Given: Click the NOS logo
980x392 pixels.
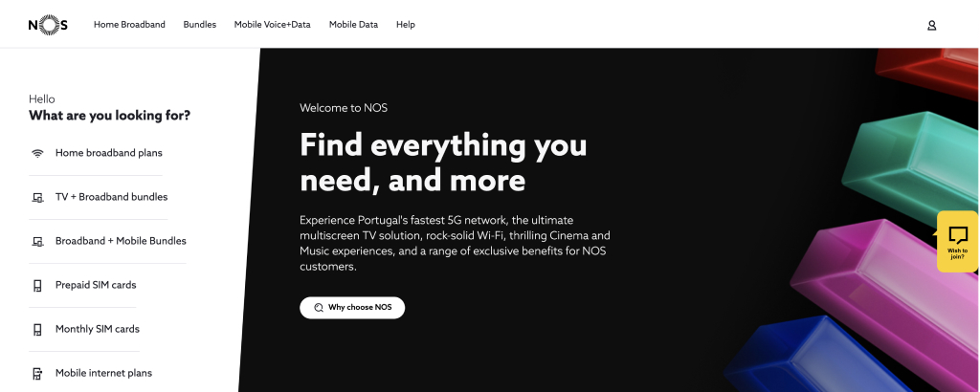Looking at the screenshot, I should pos(48,25).
